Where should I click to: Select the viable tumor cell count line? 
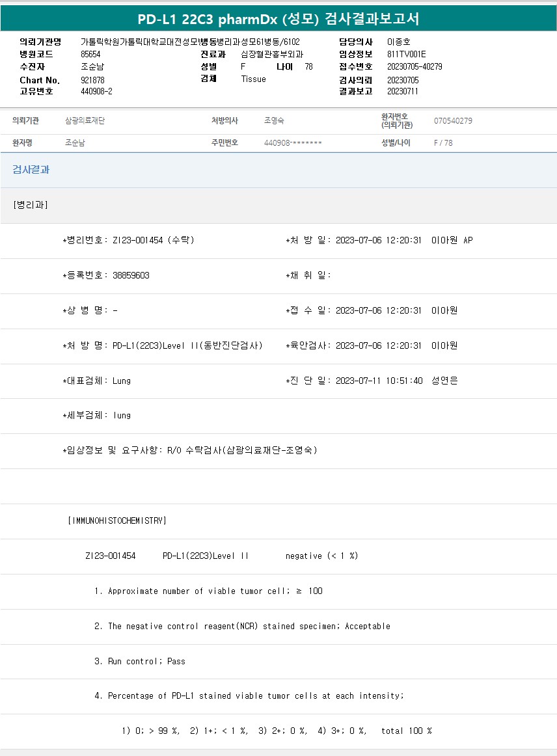(208, 591)
